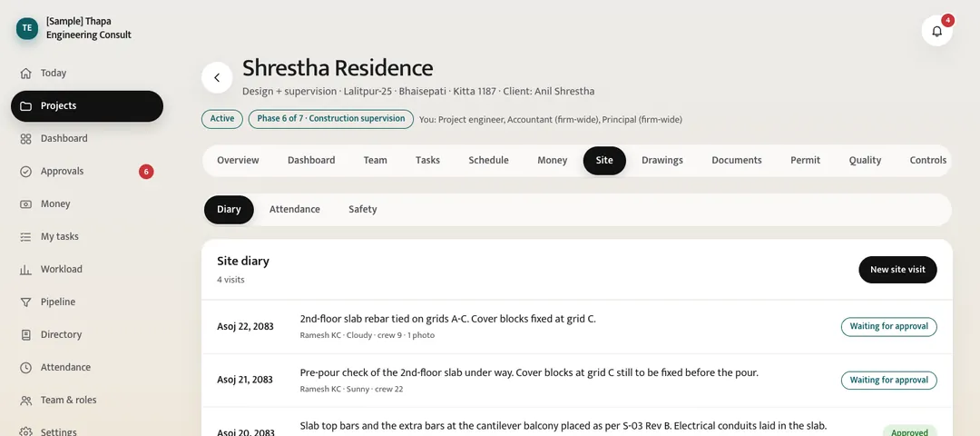Switch to the Quality tab
The width and height of the screenshot is (980, 436).
pos(865,160)
